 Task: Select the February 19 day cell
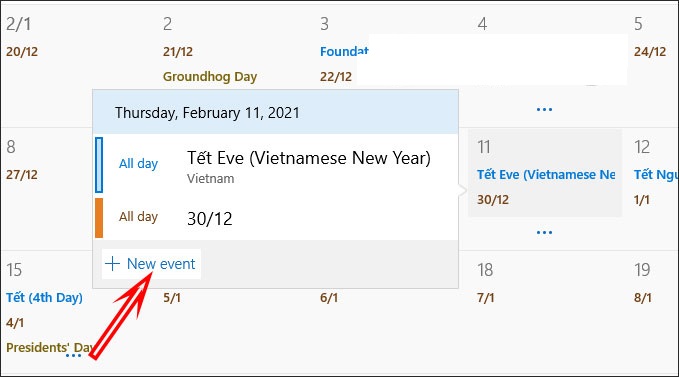[x=652, y=312]
